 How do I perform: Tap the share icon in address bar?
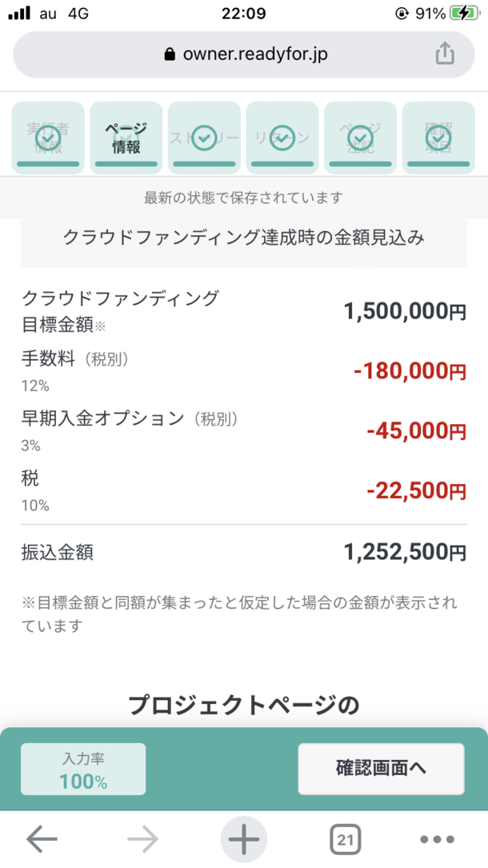tap(444, 54)
